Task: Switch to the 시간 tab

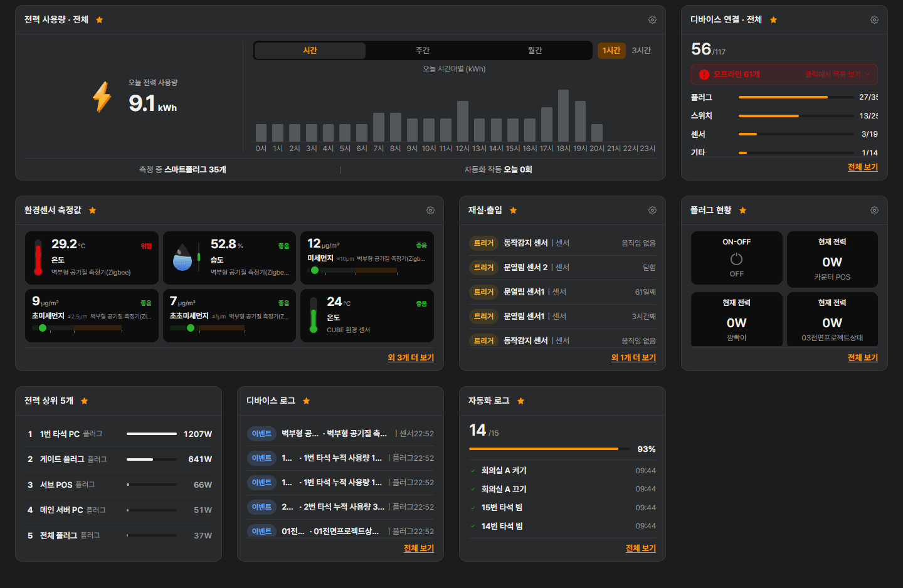Action: click(310, 51)
